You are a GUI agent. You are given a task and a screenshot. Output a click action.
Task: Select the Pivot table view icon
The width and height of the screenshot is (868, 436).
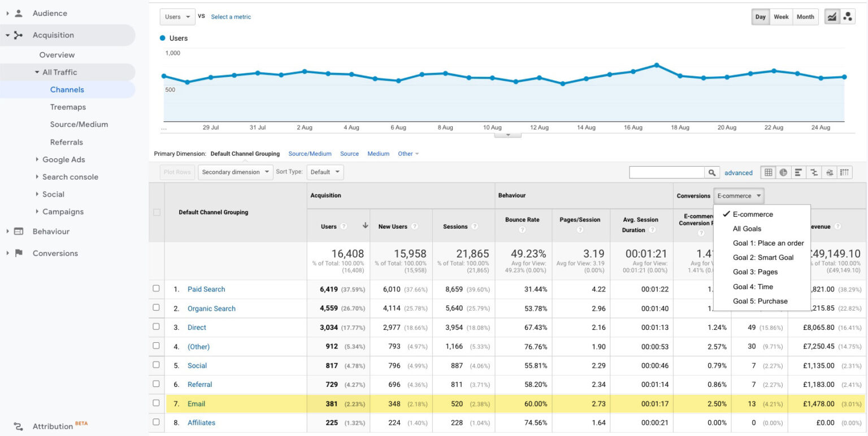click(x=844, y=173)
